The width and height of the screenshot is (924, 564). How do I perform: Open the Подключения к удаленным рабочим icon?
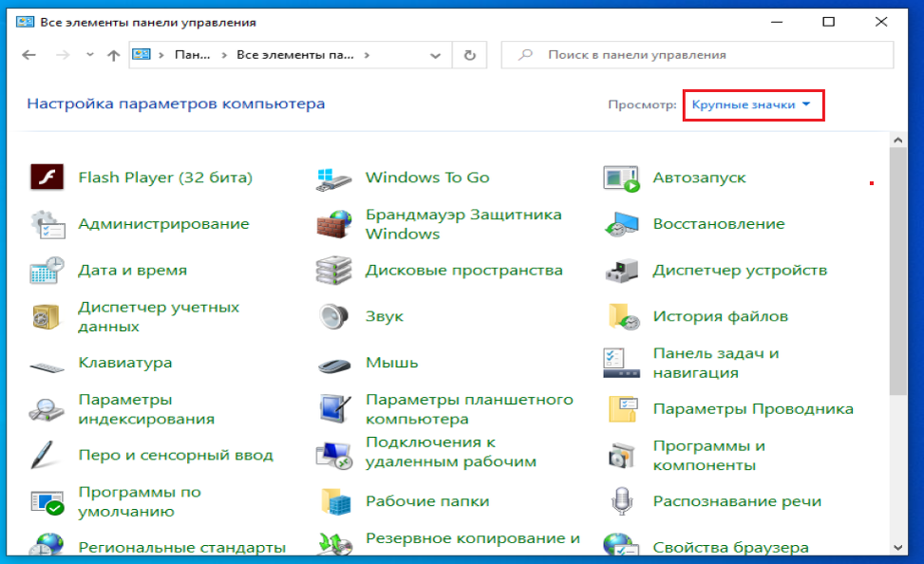click(334, 455)
